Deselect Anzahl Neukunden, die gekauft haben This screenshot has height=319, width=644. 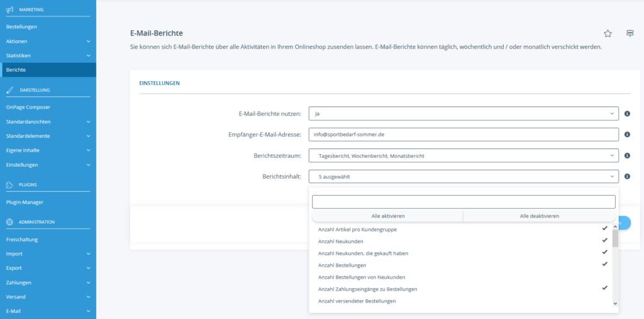(x=460, y=253)
